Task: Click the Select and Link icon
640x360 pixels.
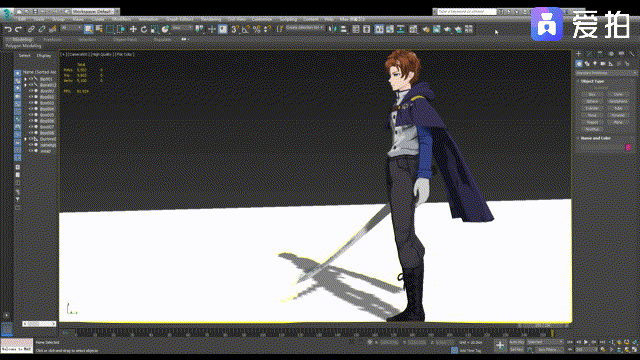Action: click(31, 29)
